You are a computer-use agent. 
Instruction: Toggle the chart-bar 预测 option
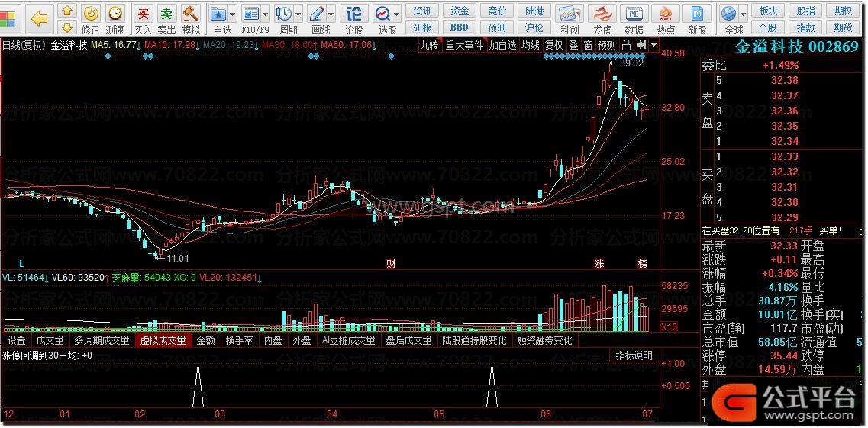[607, 45]
